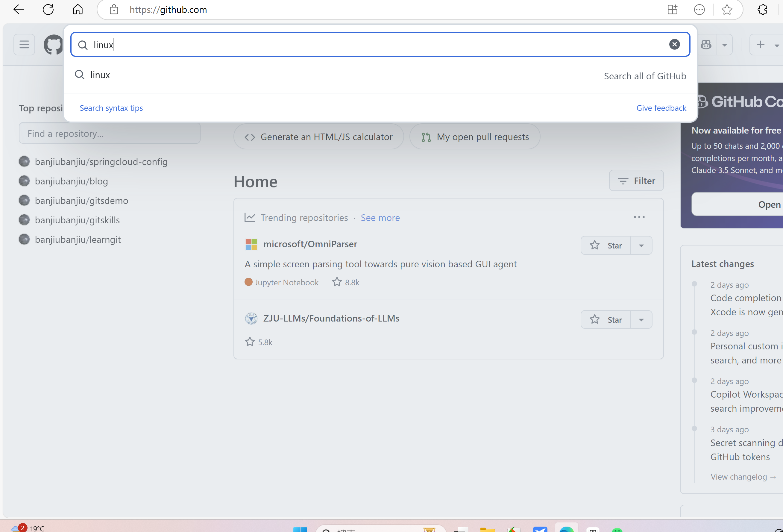Clear the search text with the X button
The height and width of the screenshot is (532, 783).
[x=674, y=45]
